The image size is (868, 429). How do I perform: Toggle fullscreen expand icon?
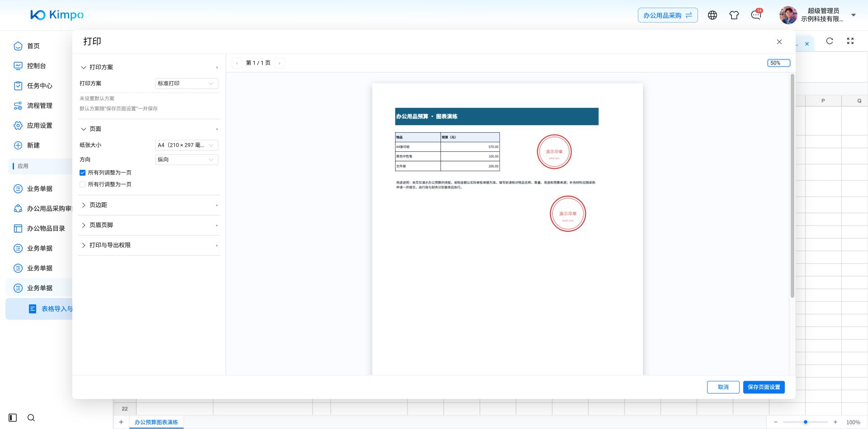(x=850, y=41)
